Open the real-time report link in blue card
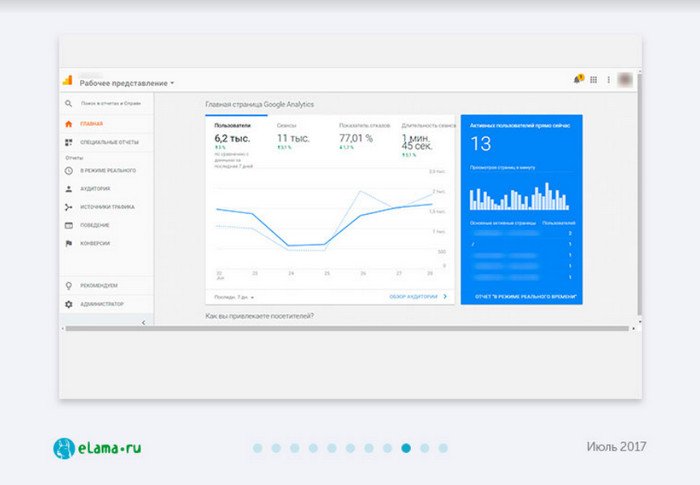 pos(526,297)
